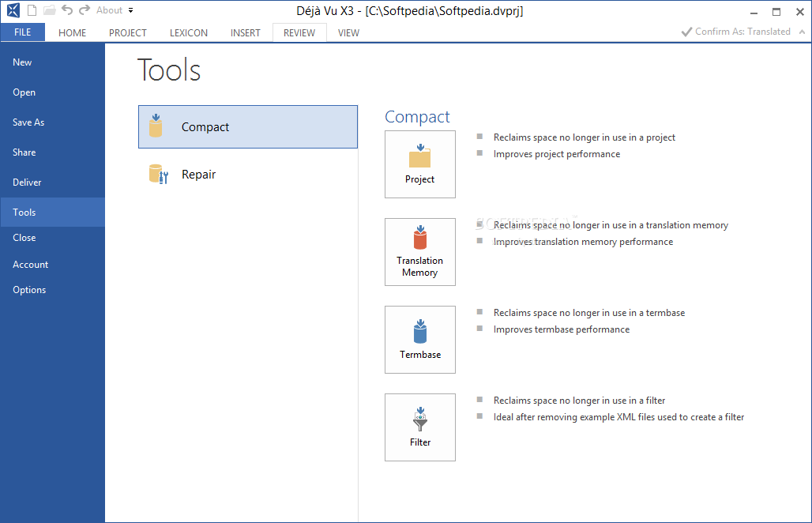Switch to the VIEW ribbon tab
The height and width of the screenshot is (523, 812).
click(348, 32)
